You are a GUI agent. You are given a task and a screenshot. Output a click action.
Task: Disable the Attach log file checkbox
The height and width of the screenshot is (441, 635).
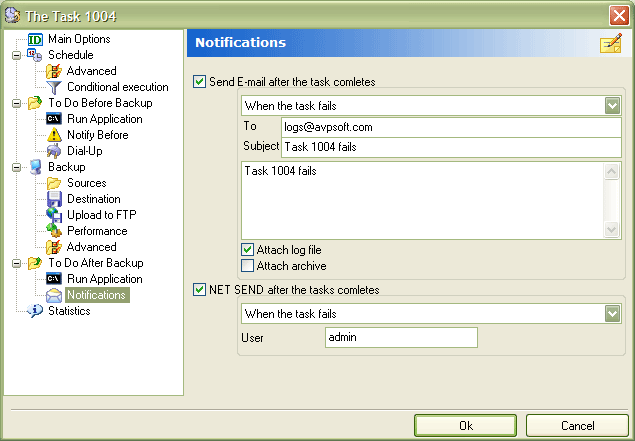click(x=247, y=249)
